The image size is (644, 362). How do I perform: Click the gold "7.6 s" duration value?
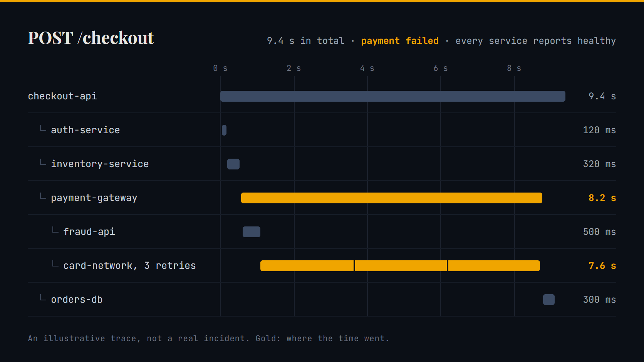[x=602, y=266]
